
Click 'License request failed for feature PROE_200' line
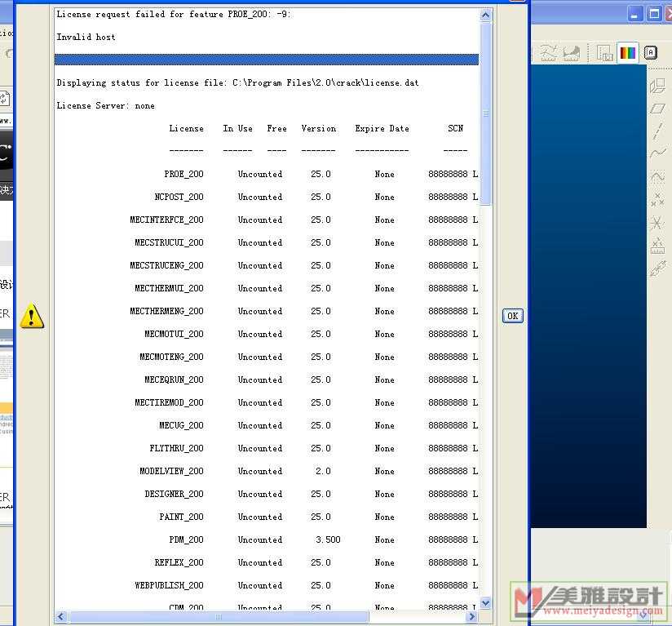tap(174, 14)
